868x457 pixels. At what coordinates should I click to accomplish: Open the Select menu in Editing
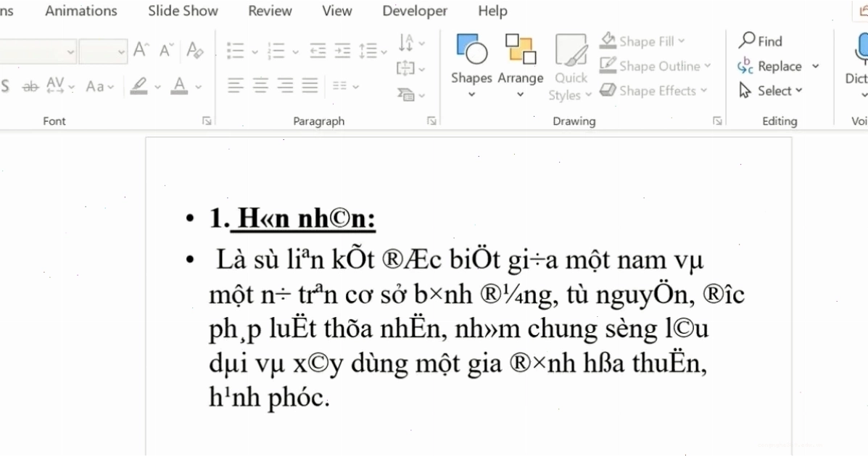771,90
